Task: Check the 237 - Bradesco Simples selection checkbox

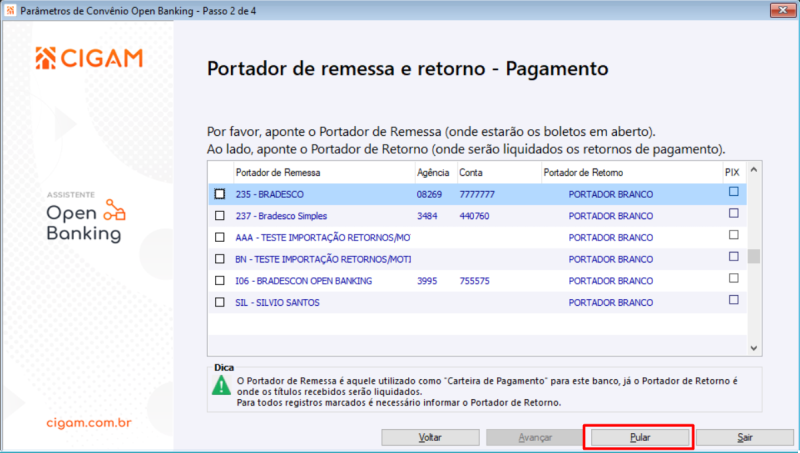Action: point(220,216)
